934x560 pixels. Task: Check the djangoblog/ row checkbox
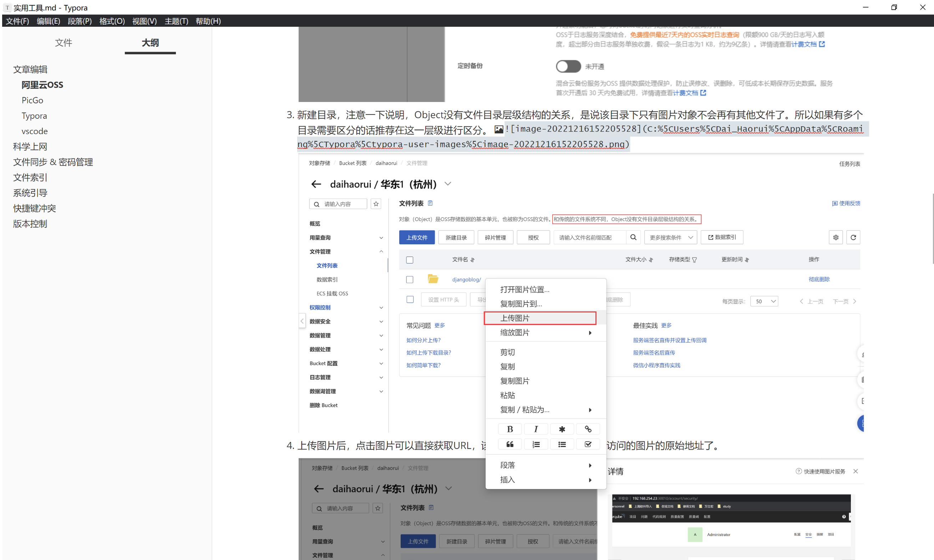[410, 279]
